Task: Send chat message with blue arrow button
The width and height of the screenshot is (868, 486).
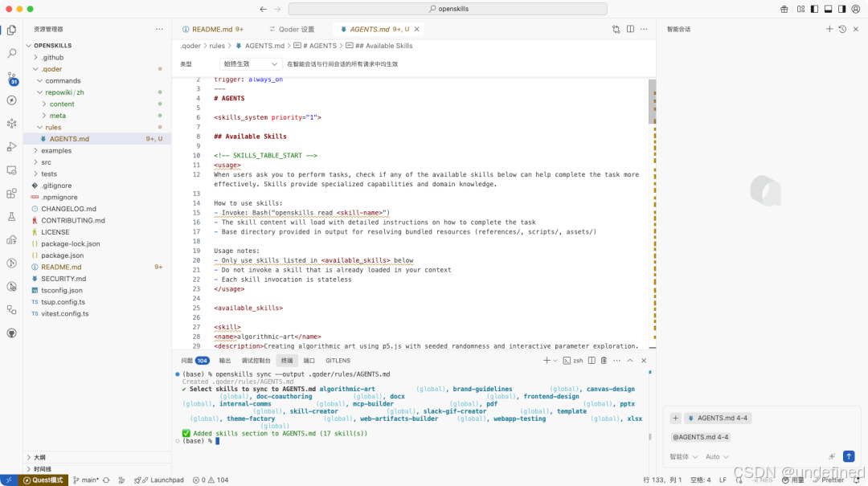Action: pos(849,456)
